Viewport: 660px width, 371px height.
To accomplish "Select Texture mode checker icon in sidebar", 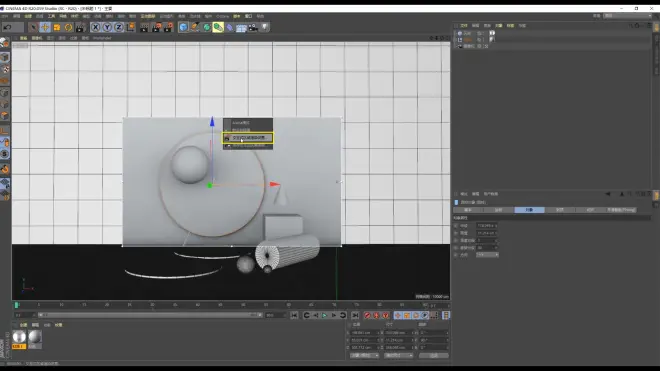I will click(x=5, y=69).
